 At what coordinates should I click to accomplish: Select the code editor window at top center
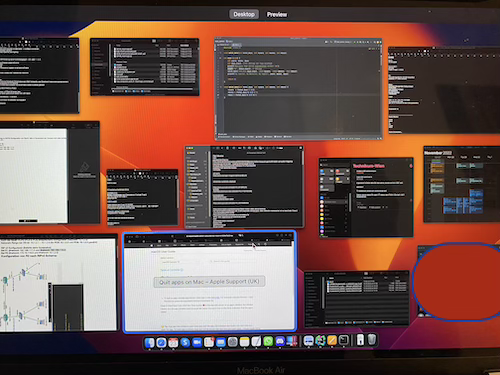tap(298, 88)
